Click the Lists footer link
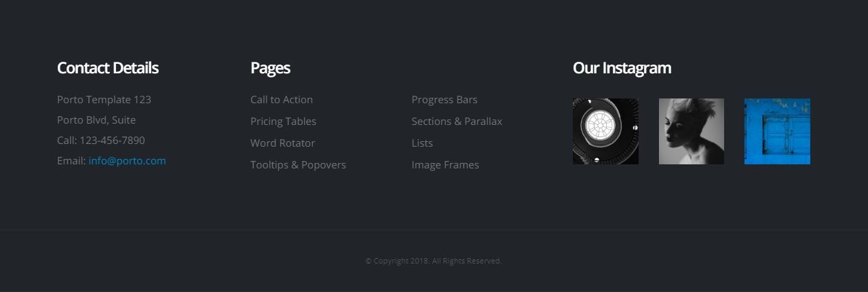868x292 pixels. [422, 143]
